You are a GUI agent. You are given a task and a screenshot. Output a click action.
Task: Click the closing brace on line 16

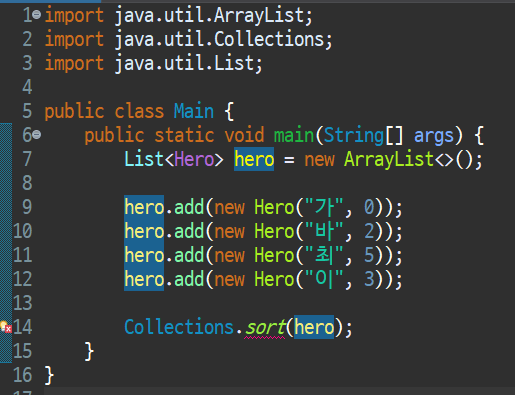click(49, 375)
